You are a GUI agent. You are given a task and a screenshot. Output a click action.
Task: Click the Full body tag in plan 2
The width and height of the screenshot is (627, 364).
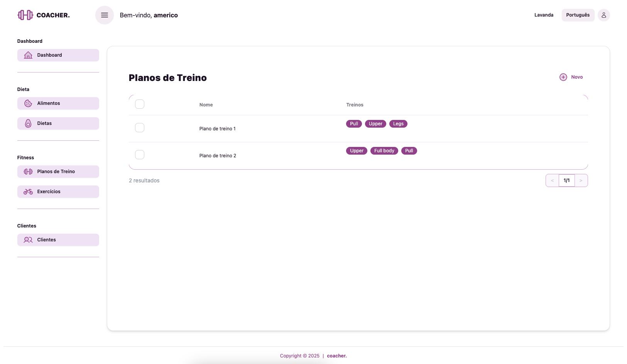[x=384, y=151]
